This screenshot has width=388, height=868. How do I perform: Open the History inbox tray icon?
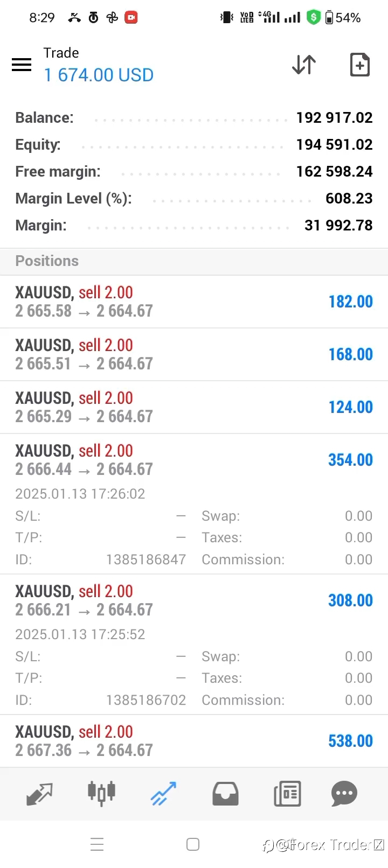pyautogui.click(x=225, y=794)
